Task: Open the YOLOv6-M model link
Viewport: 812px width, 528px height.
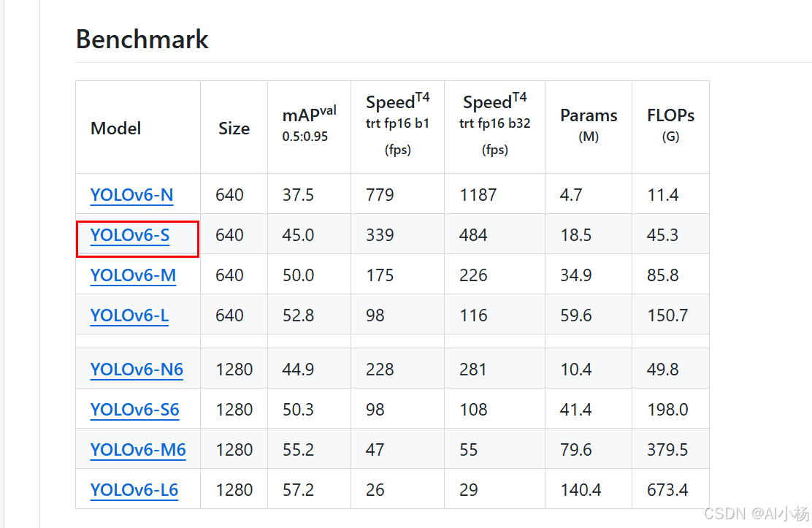Action: [x=133, y=275]
